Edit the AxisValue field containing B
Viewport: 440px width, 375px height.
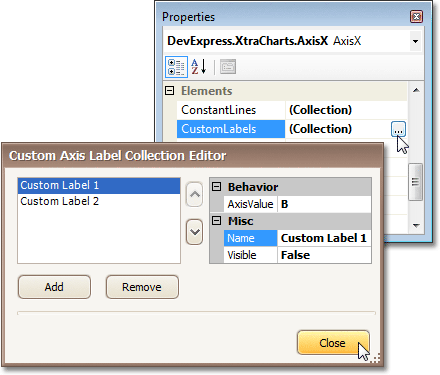(x=324, y=204)
